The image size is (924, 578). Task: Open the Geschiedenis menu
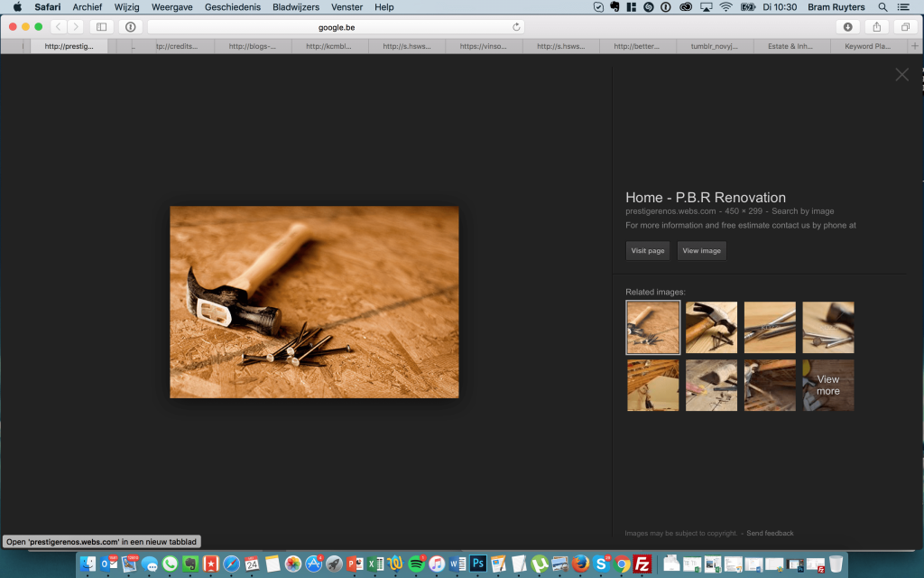tap(233, 7)
